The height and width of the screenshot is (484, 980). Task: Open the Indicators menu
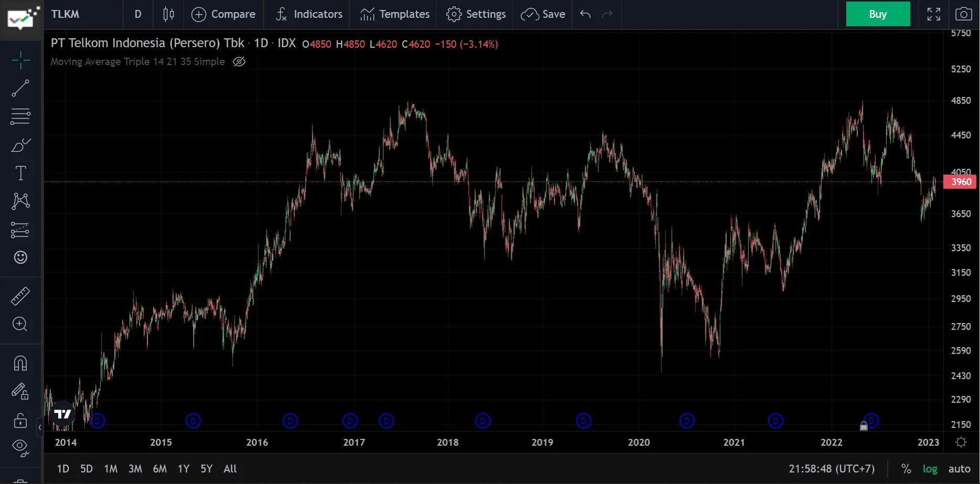(x=309, y=14)
